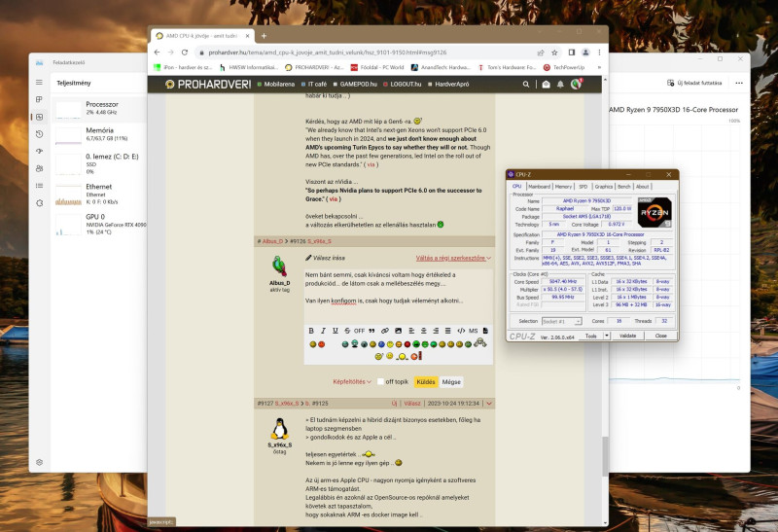Viewport: 778px width, 532px height.
Task: Justify text in reply editor
Action: 447,331
